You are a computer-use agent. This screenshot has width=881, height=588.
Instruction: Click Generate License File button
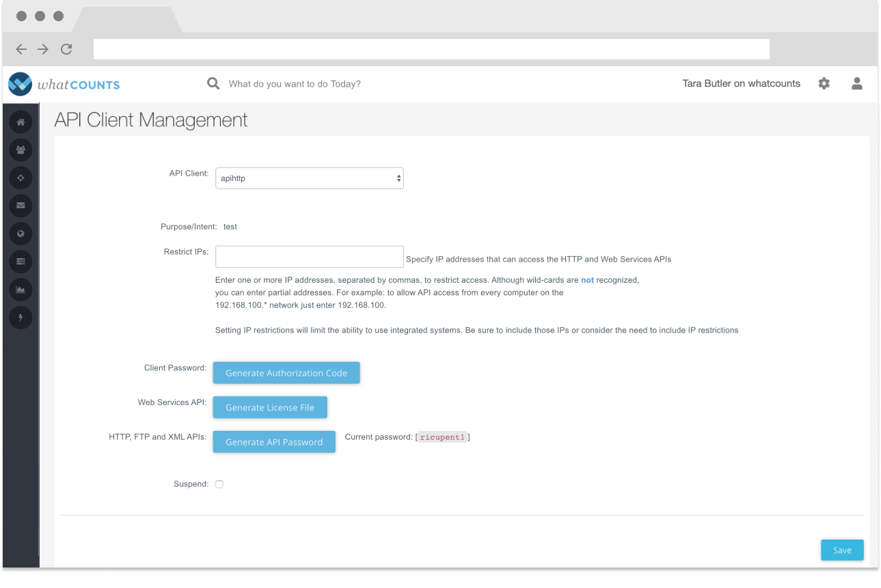tap(270, 408)
